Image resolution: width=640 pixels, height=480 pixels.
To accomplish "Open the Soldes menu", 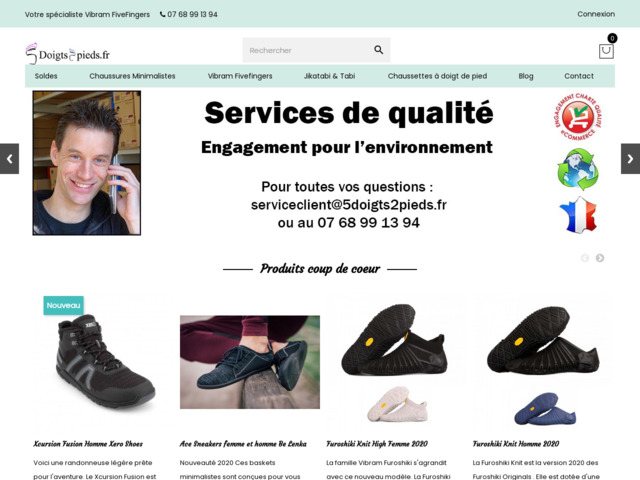I will click(x=46, y=76).
